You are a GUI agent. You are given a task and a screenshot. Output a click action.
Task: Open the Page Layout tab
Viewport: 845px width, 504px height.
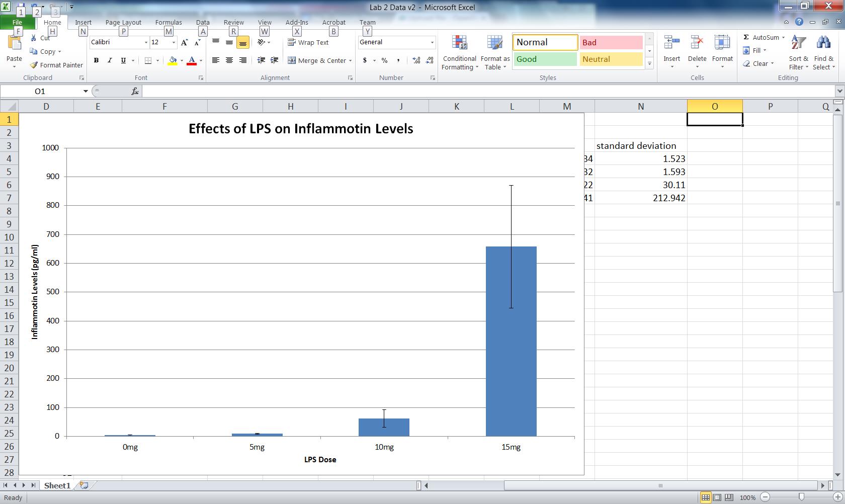tap(123, 23)
